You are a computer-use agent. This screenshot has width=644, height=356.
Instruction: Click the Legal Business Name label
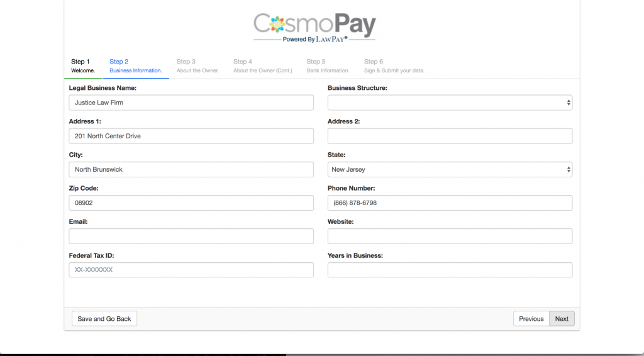[x=103, y=88]
